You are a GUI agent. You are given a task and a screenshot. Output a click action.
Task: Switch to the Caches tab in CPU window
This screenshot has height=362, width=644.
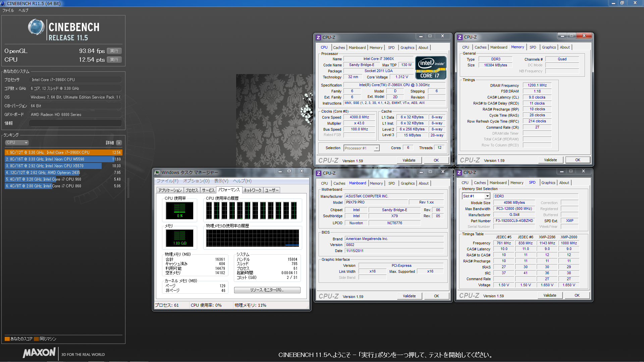[339, 48]
